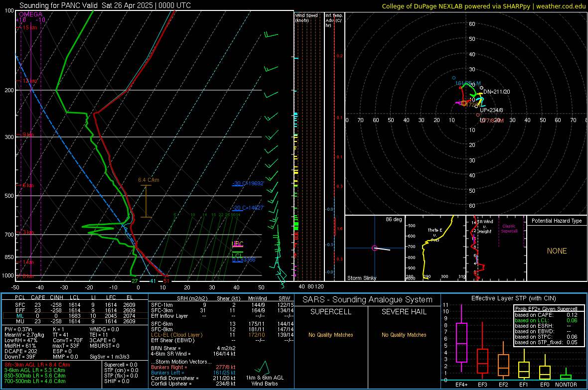Select the red Bunkers Right storm motion
588x390 pixels.
pos(193,367)
